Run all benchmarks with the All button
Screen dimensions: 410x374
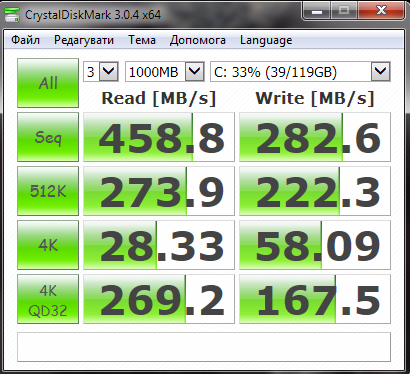(x=48, y=83)
